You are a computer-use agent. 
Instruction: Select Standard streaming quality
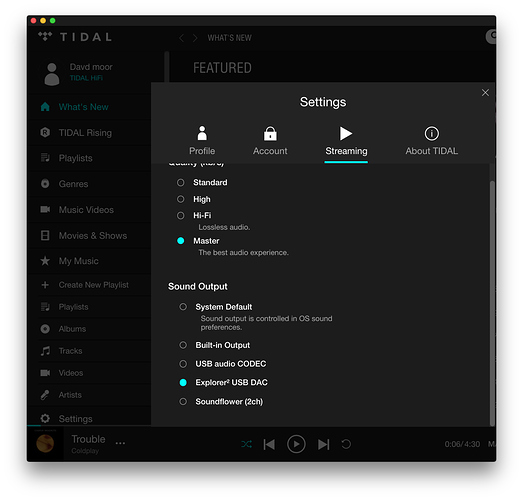(180, 182)
